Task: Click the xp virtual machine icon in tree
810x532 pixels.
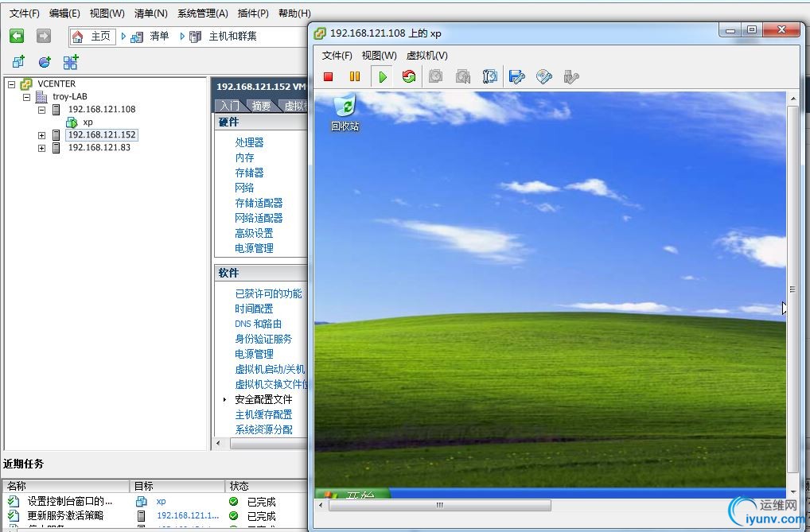Action: [72, 122]
